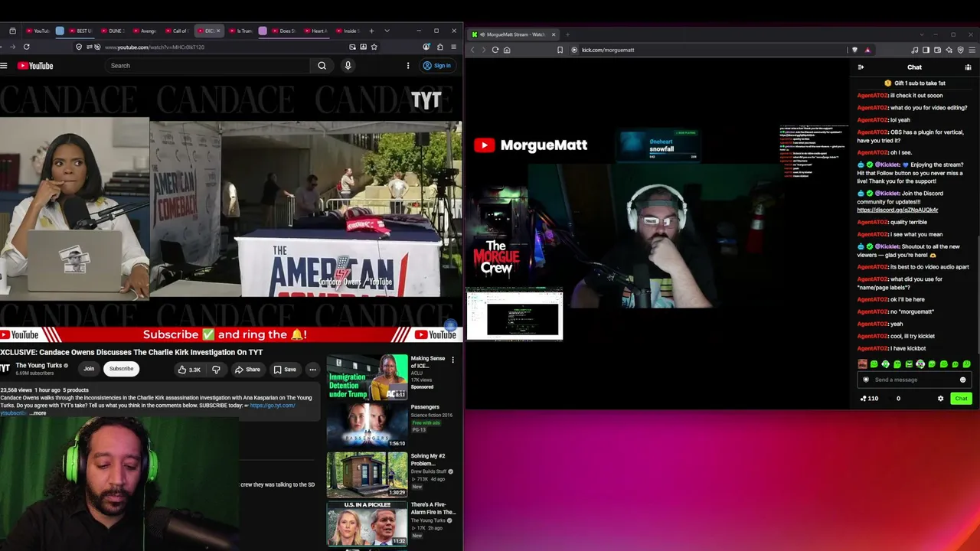Open Brave Shields icon in address bar
The height and width of the screenshot is (551, 980).
855,50
